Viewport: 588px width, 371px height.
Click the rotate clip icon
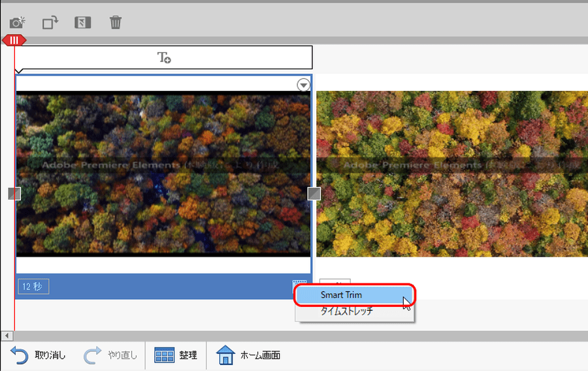tap(50, 22)
